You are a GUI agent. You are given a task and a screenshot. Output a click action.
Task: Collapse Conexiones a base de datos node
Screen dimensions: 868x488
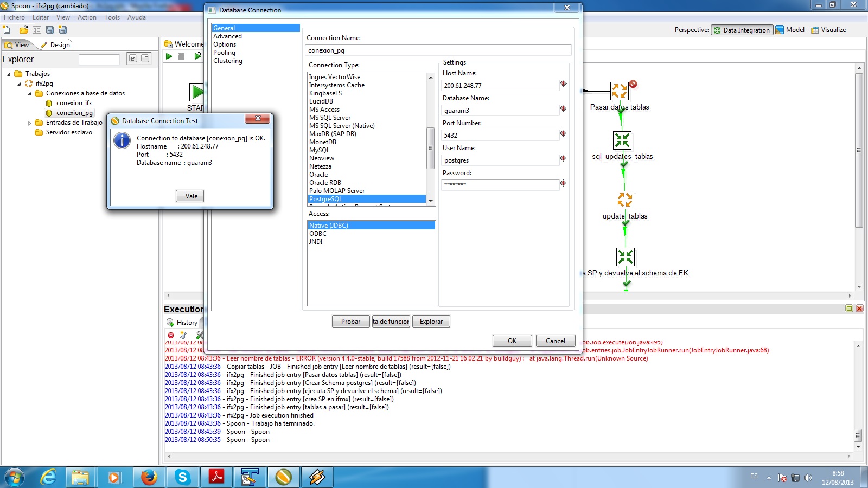tap(29, 93)
